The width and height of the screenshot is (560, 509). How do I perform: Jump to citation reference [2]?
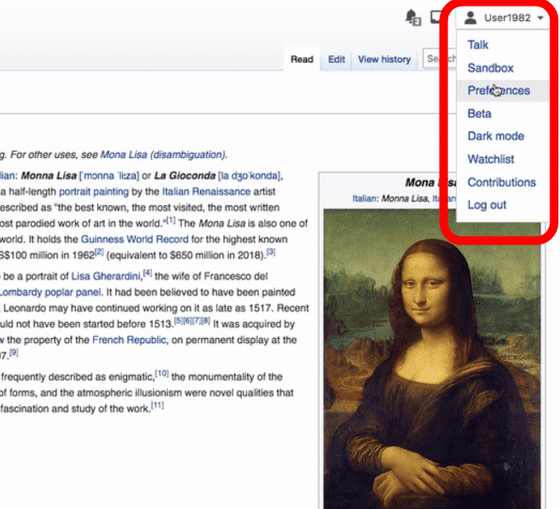click(99, 252)
